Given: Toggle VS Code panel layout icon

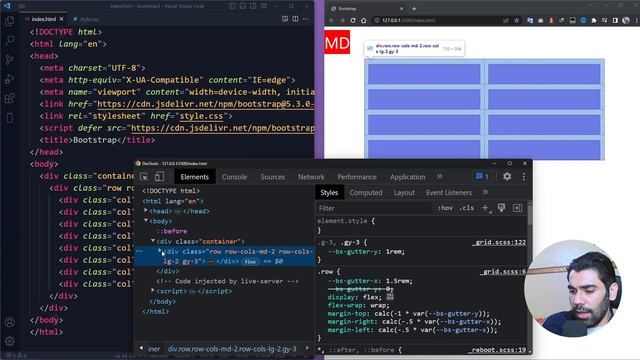Looking at the screenshot, I should [243, 6].
